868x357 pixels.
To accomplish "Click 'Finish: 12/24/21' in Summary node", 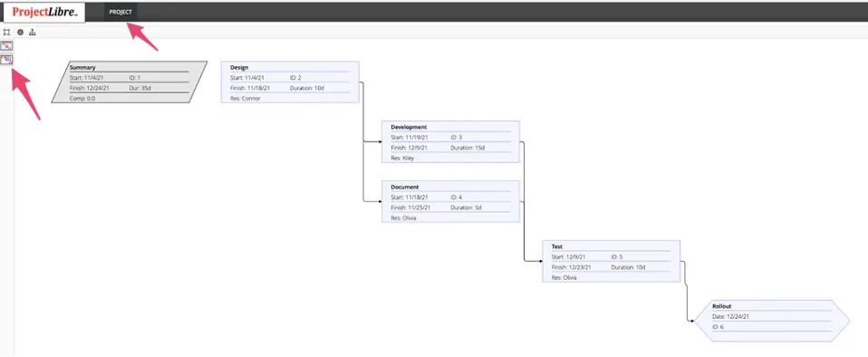I will (x=90, y=88).
